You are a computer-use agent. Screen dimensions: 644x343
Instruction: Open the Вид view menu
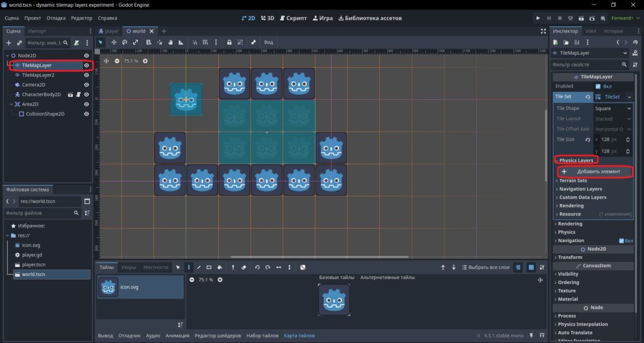[x=269, y=42]
